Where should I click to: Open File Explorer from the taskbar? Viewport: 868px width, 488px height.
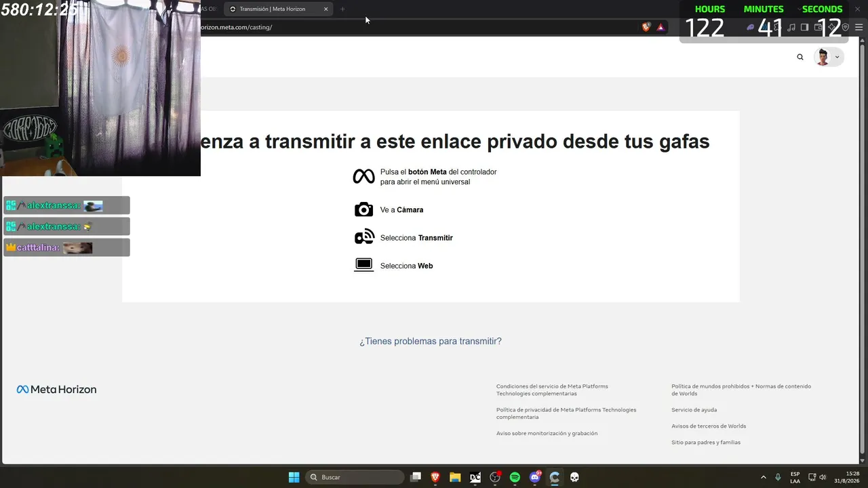click(455, 477)
